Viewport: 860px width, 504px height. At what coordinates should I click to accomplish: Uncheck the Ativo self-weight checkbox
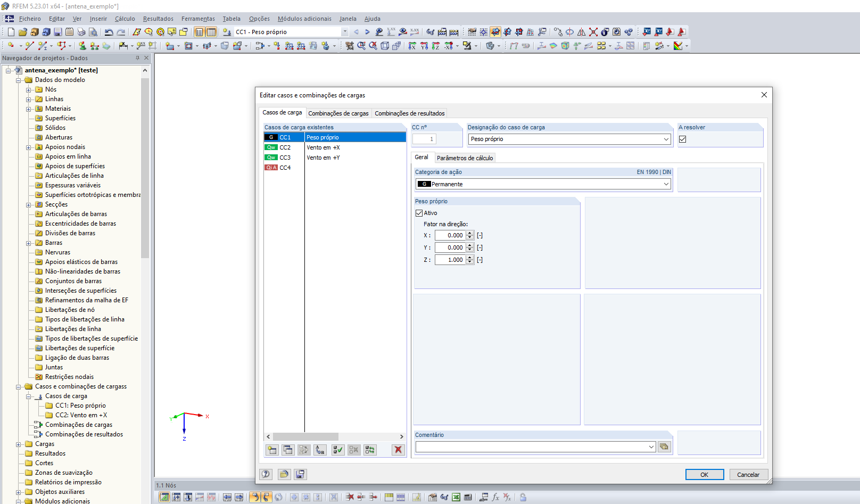419,213
